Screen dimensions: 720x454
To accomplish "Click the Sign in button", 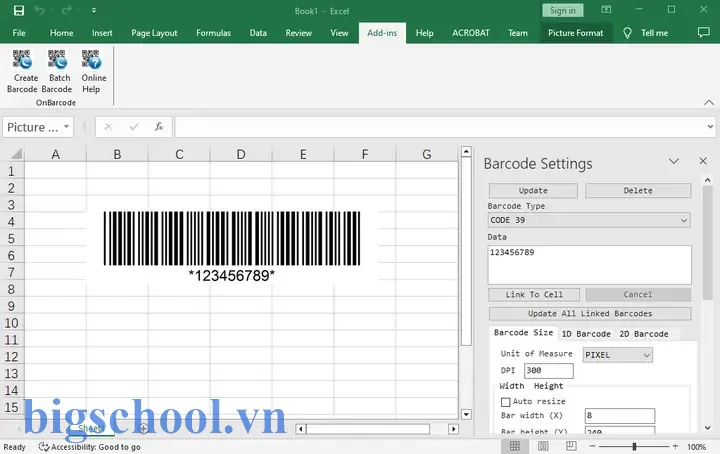I will tap(562, 11).
